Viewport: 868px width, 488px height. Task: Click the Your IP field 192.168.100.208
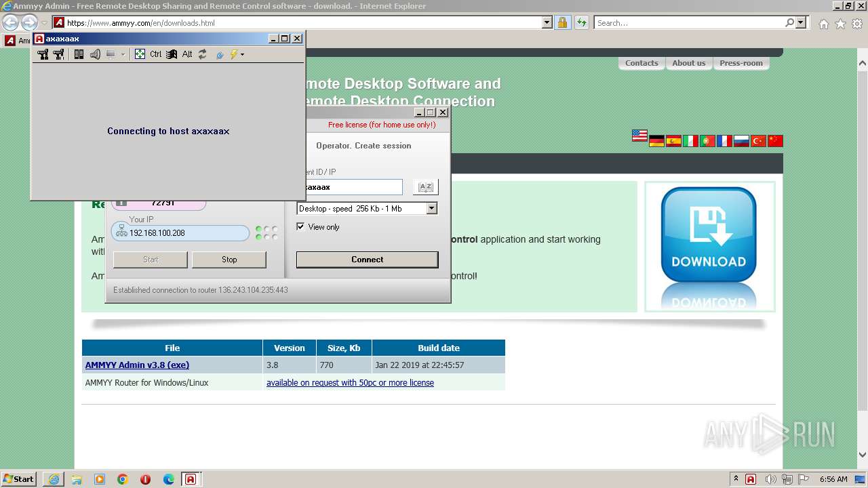(181, 233)
